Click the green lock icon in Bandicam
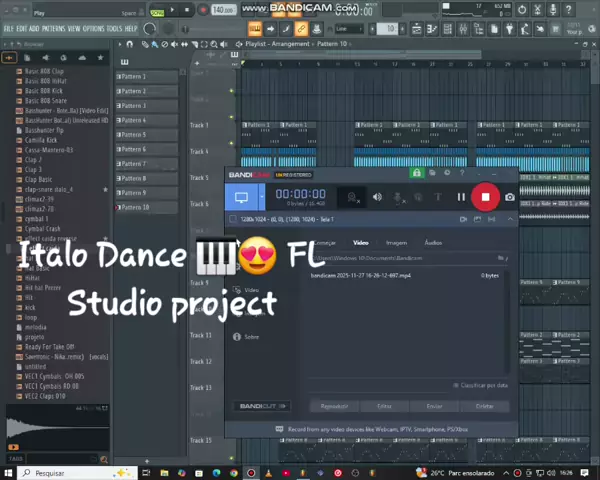This screenshot has height=480, width=600. 417,174
